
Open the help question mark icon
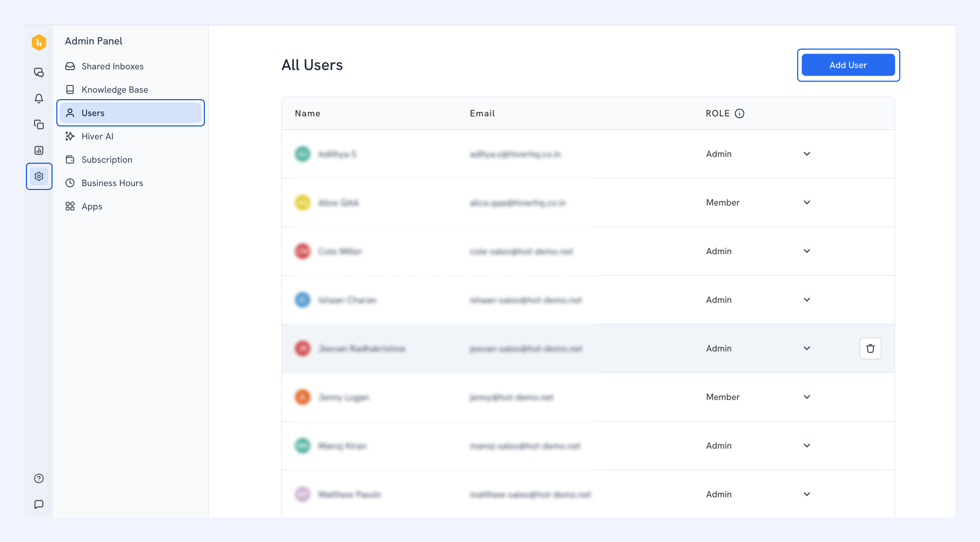tap(39, 478)
